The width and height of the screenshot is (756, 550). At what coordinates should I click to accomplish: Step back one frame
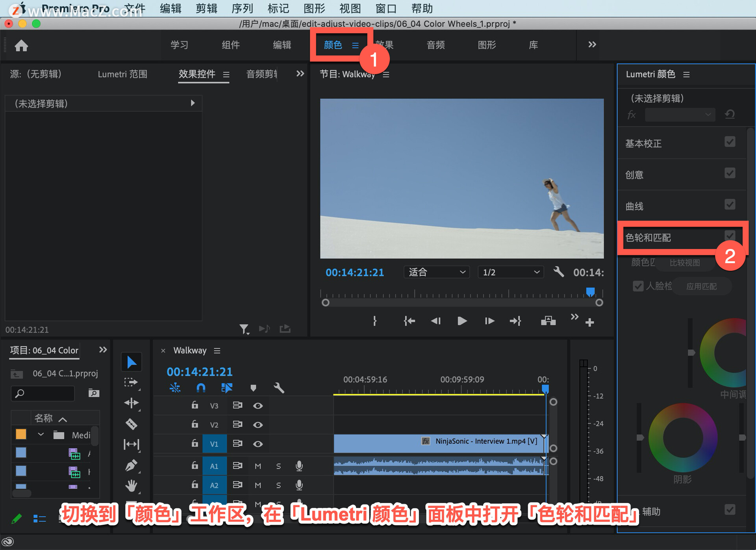point(436,321)
